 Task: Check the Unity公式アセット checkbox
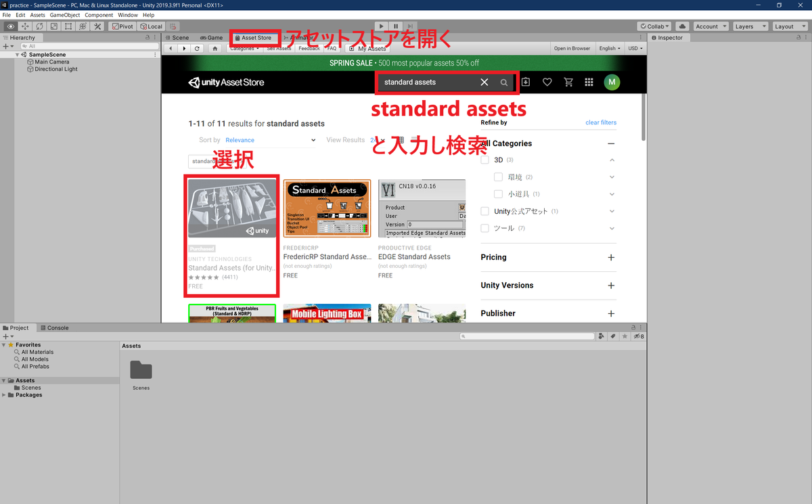[484, 211]
